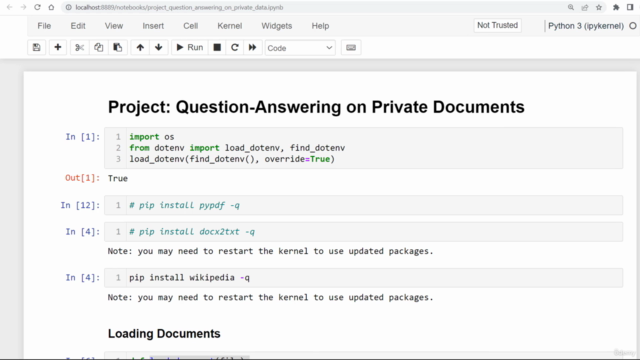Click restart kernel note under wikipedia cell
This screenshot has height=360, width=640.
pos(270,297)
